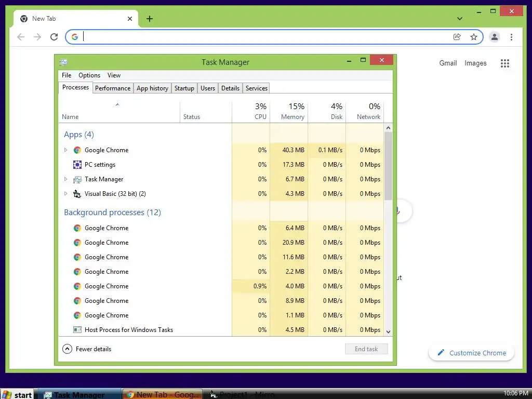Click the Customize Chrome button
The image size is (532, 399).
(472, 353)
